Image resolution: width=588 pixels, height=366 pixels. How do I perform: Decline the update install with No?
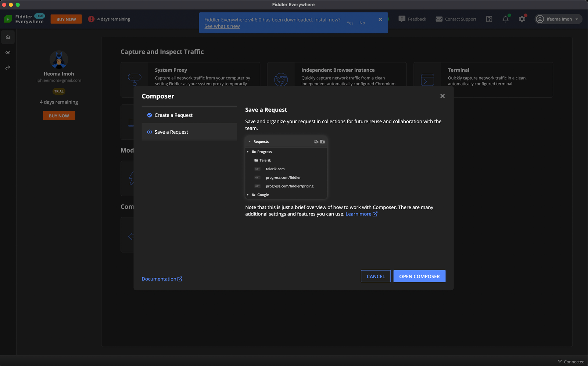[x=362, y=23]
